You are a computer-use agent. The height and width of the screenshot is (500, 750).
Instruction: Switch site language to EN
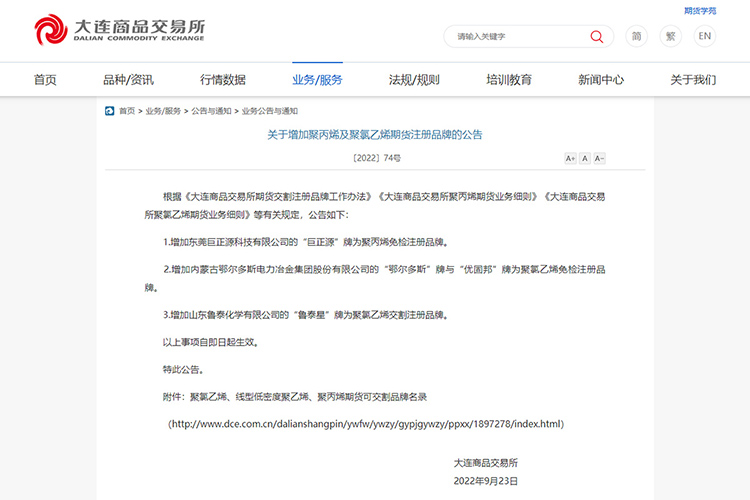click(x=705, y=36)
